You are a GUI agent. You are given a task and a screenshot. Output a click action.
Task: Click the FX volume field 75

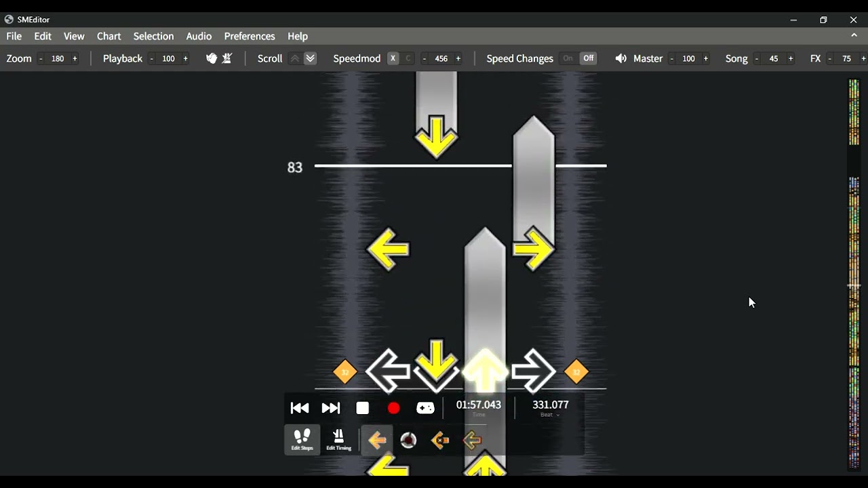click(846, 58)
